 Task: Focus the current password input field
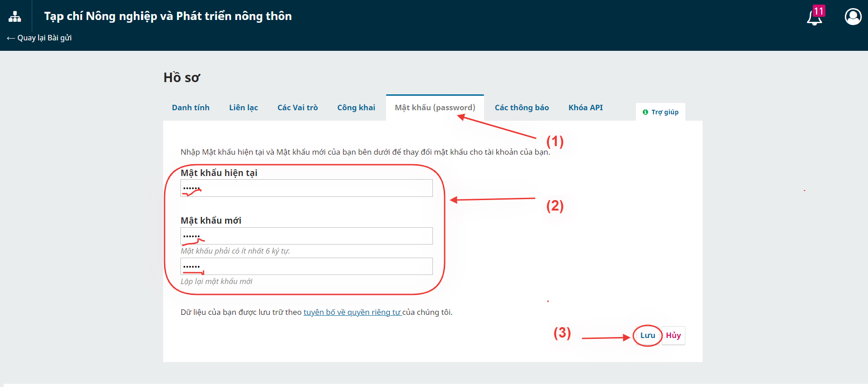pyautogui.click(x=306, y=188)
